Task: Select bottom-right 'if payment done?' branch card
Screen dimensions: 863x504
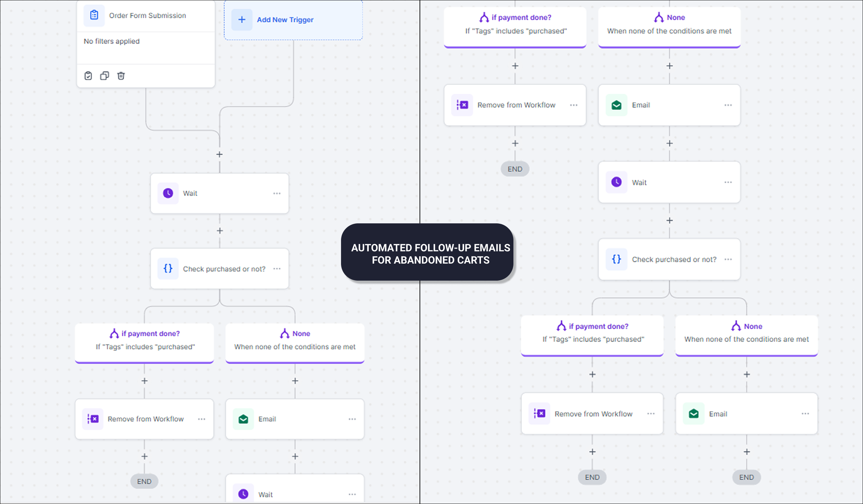Action: pyautogui.click(x=592, y=333)
